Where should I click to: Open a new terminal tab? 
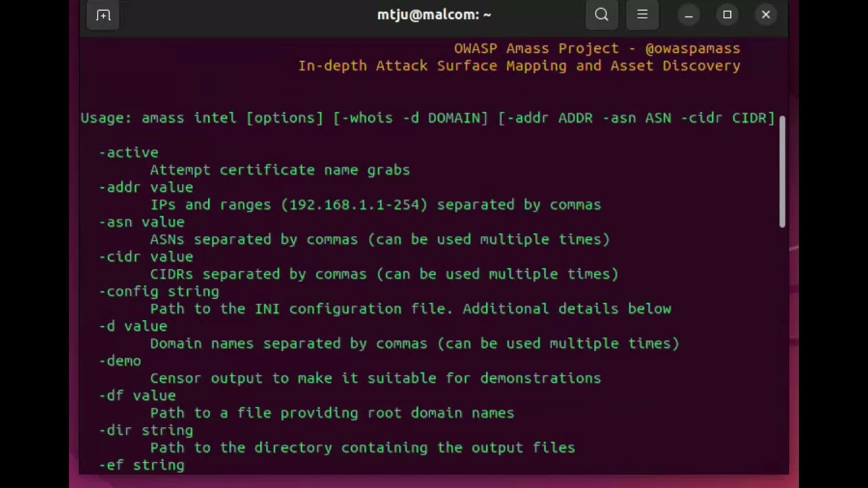click(x=103, y=15)
